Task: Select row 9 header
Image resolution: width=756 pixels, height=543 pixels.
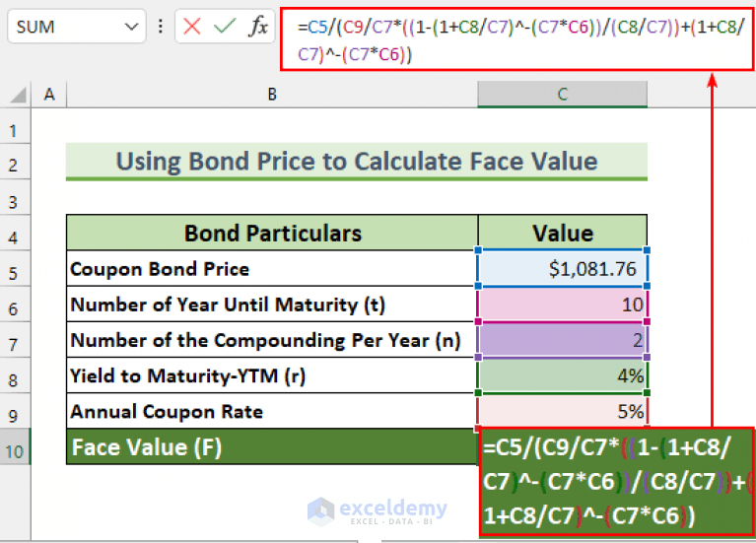Action: [x=15, y=412]
